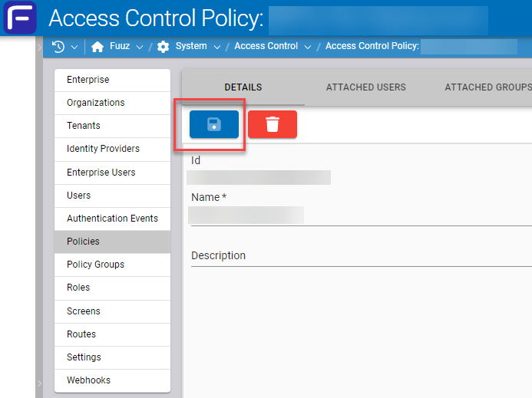Click the System gear icon
532x398 pixels.
164,47
